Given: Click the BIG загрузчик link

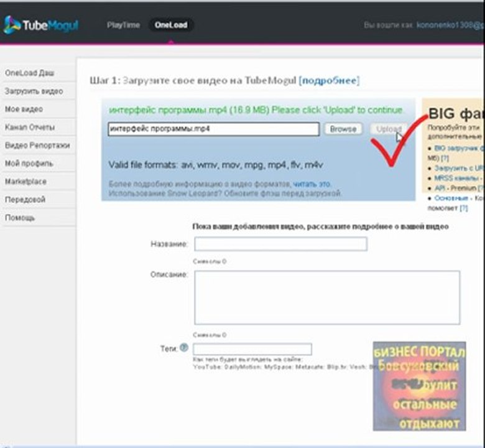Looking at the screenshot, I should point(459,148).
